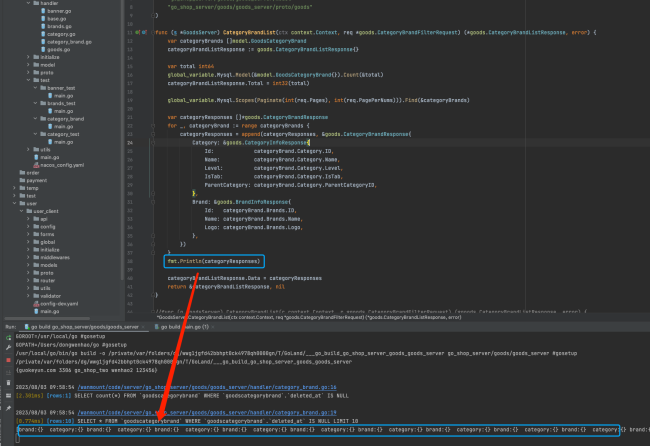Image resolution: width=650 pixels, height=446 pixels.
Task: Collapse the brands_test folder
Action: (36, 103)
